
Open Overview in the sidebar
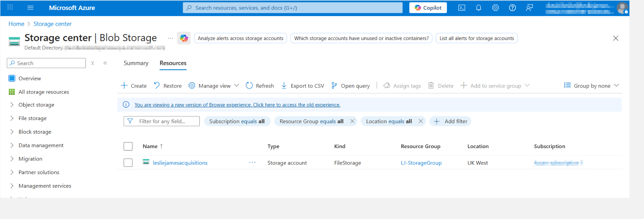pos(30,78)
